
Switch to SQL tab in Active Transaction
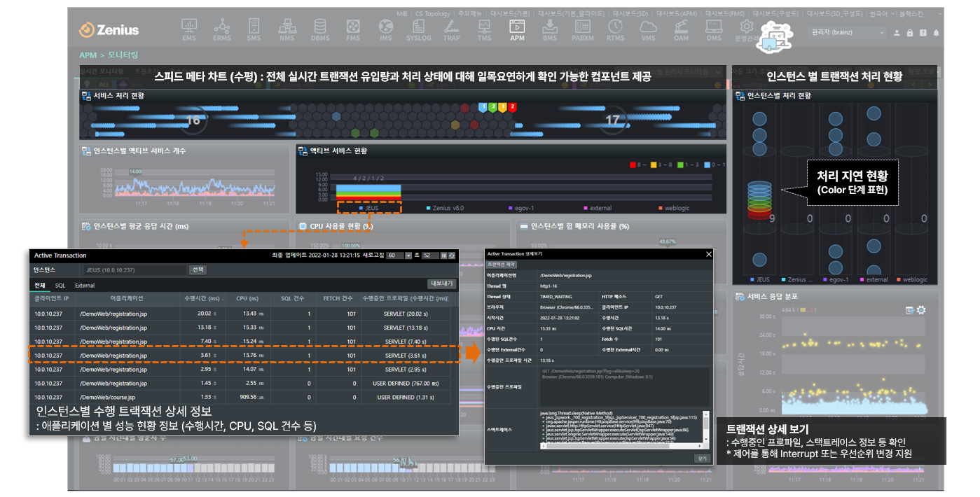click(x=60, y=286)
